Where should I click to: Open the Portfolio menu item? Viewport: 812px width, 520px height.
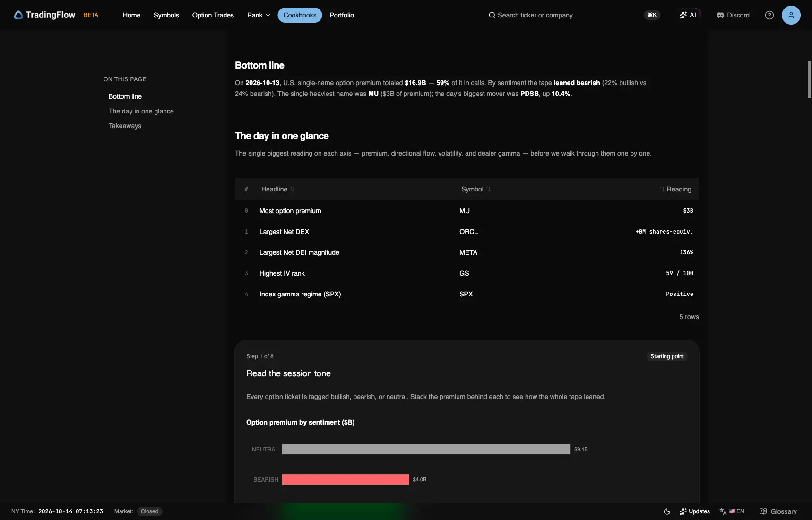(342, 15)
